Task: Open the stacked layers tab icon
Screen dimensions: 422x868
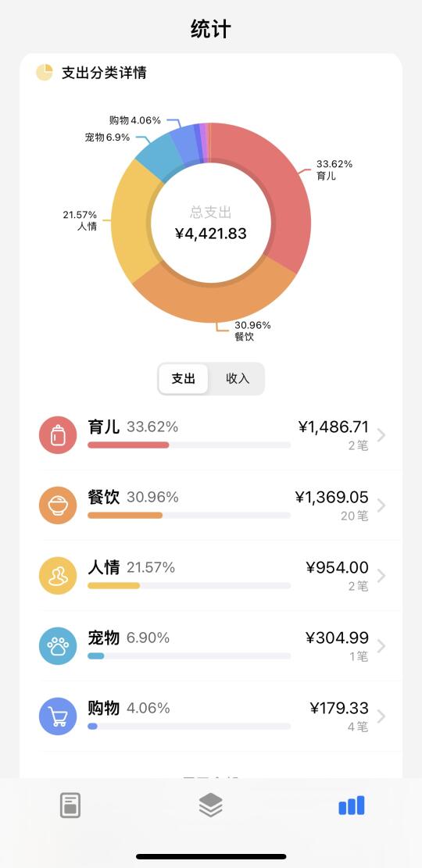Action: click(211, 805)
